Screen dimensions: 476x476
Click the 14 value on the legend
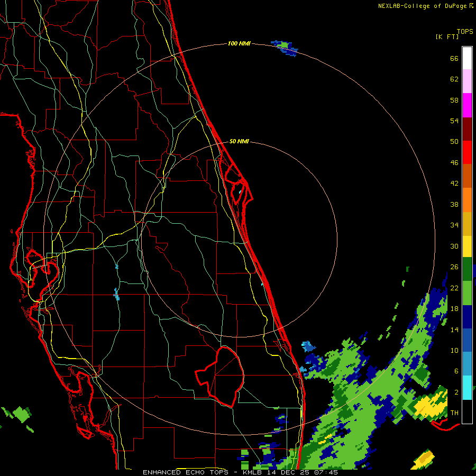tap(454, 329)
